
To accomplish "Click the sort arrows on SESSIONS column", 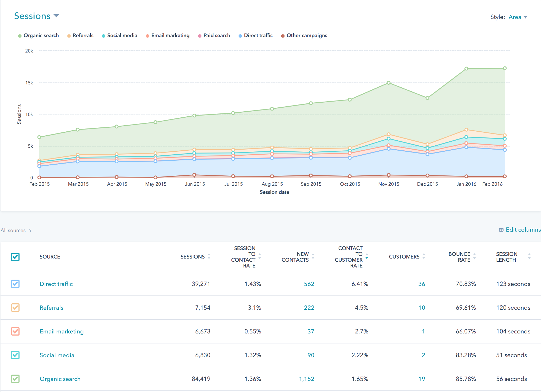I will pyautogui.click(x=208, y=256).
